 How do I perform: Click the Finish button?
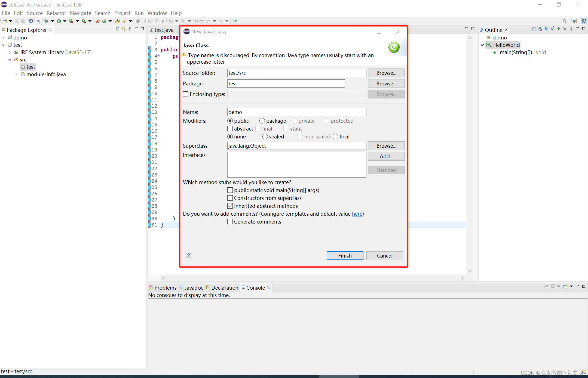coord(345,256)
